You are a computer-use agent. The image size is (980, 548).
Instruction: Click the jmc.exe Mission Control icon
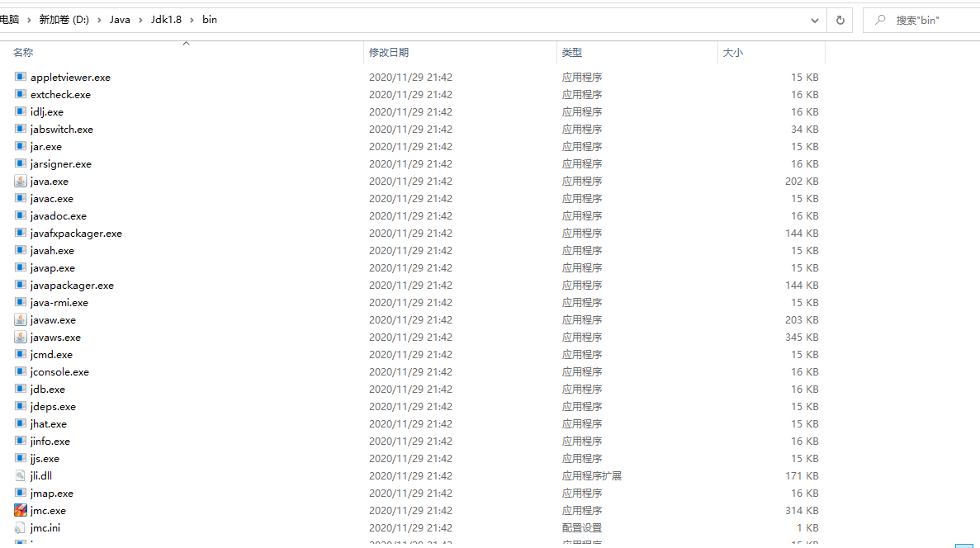pos(20,511)
